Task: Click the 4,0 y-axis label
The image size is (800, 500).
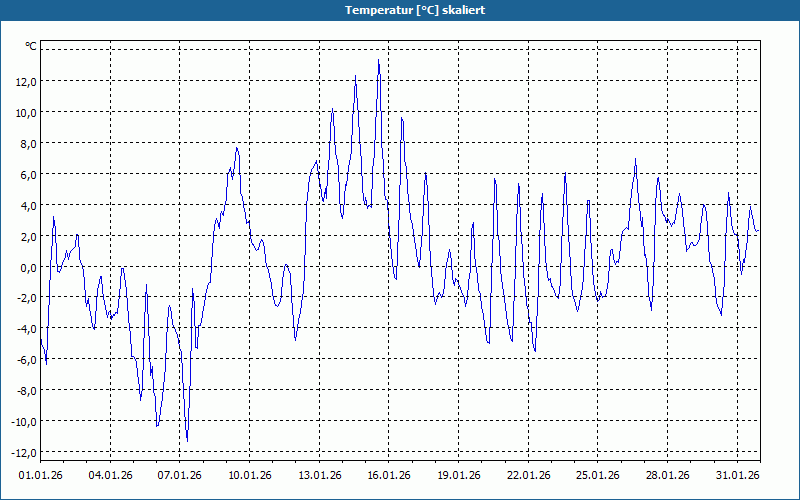Action: 29,206
